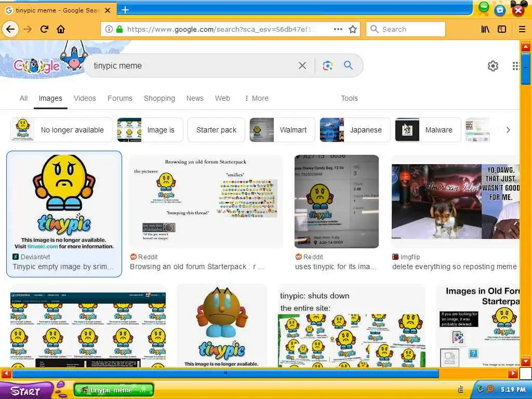
Task: Filter results by Walmart chip
Action: point(282,129)
